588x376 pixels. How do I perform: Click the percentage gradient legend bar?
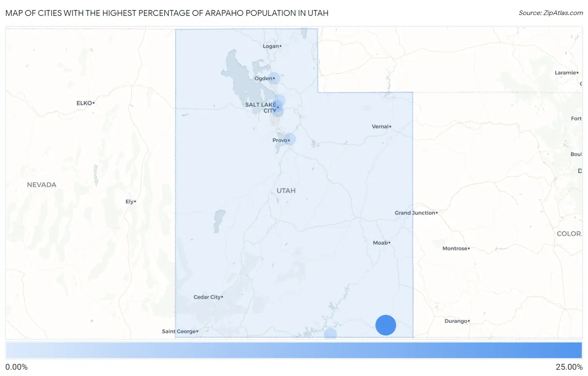coord(294,350)
